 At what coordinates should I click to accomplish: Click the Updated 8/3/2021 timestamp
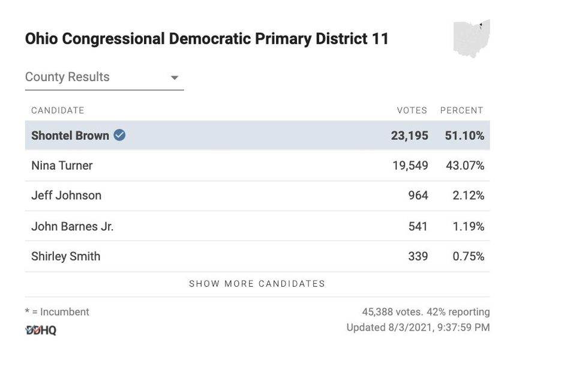418,328
